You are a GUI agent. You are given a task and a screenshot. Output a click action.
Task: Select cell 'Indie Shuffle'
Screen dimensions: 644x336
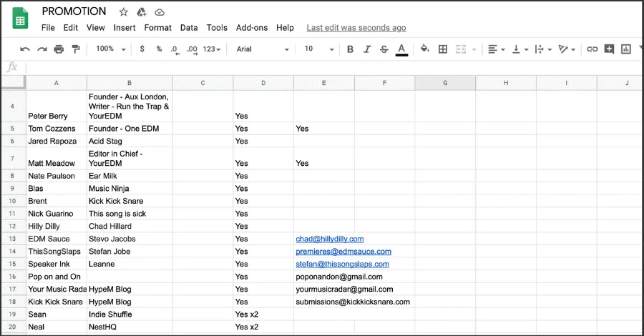coord(130,315)
